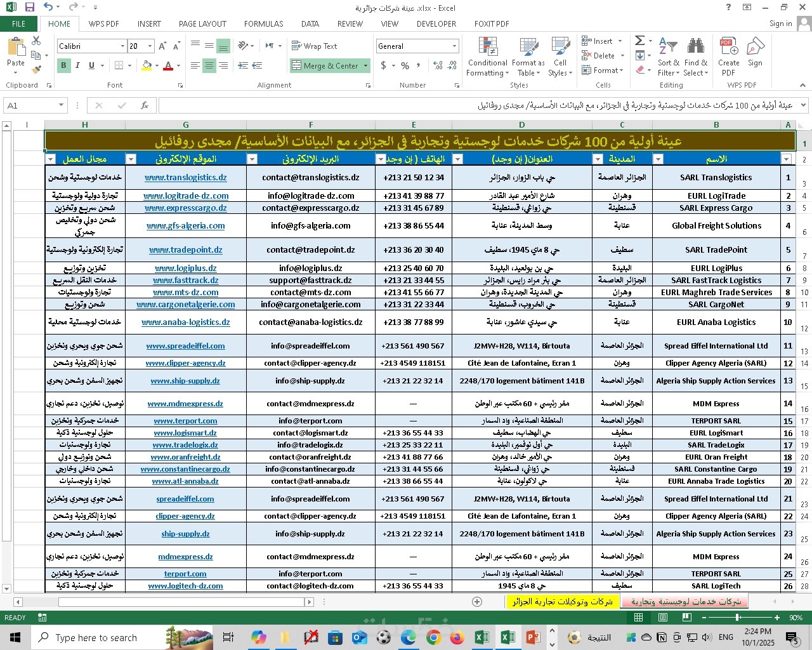Toggle Center horizontal alignment

(x=209, y=65)
